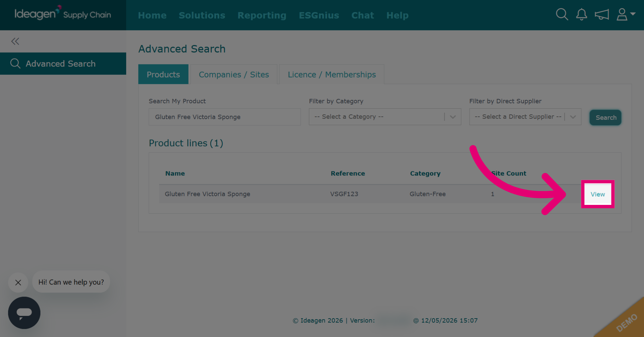Viewport: 644px width, 337px height.
Task: Expand Filter by Direct Supplier dropdown
Action: (x=525, y=117)
